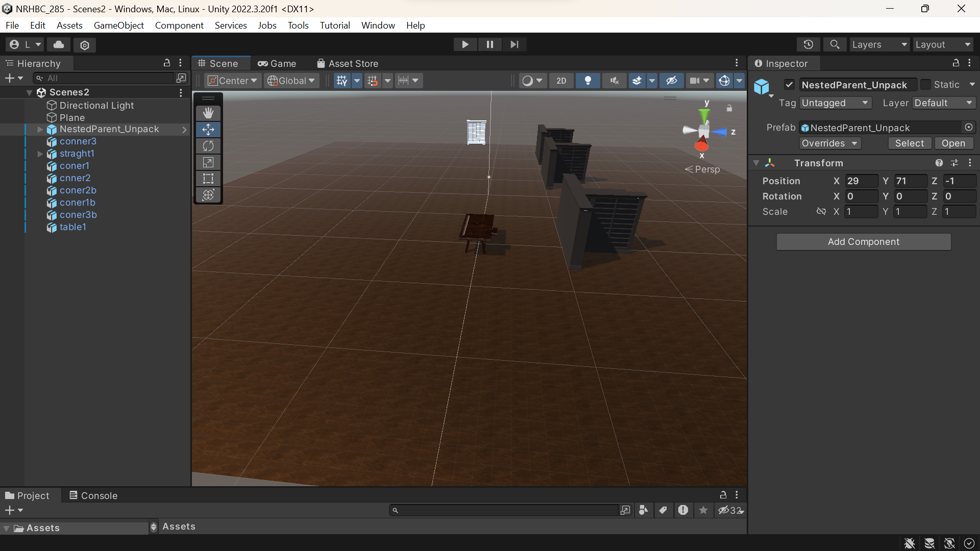Screen dimensions: 980x551
Task: Click the prefab Open button
Action: [953, 143]
